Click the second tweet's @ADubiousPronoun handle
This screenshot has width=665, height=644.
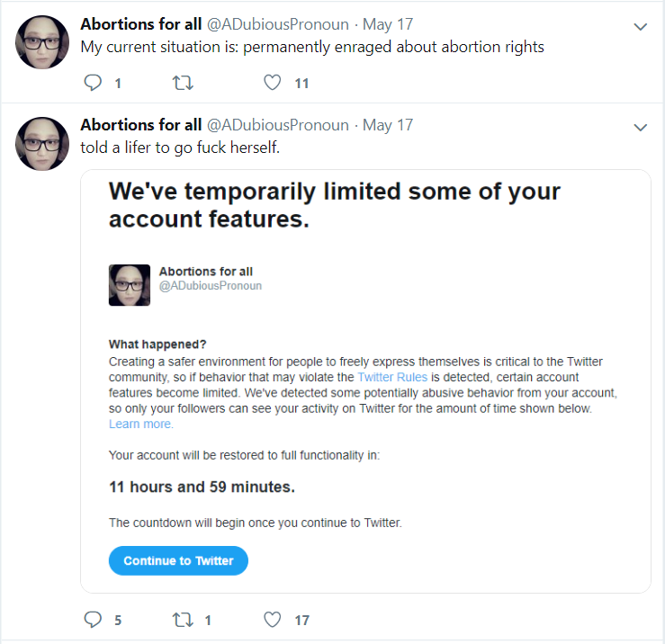coord(278,125)
